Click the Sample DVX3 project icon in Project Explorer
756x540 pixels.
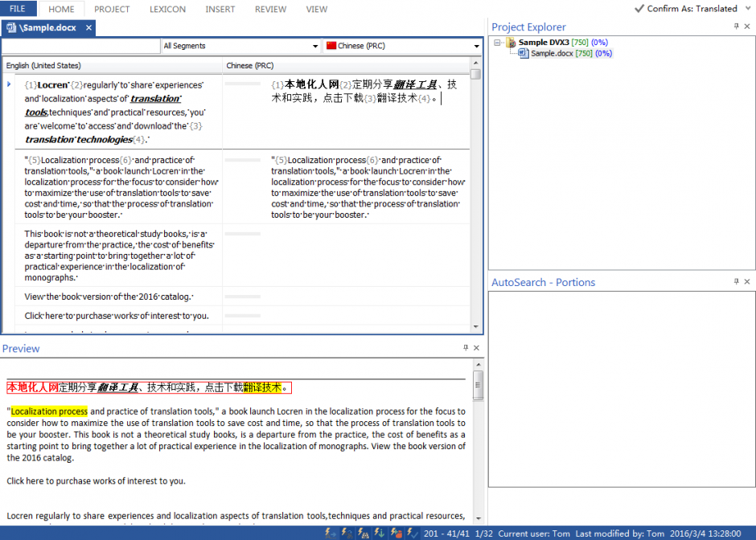[x=512, y=43]
